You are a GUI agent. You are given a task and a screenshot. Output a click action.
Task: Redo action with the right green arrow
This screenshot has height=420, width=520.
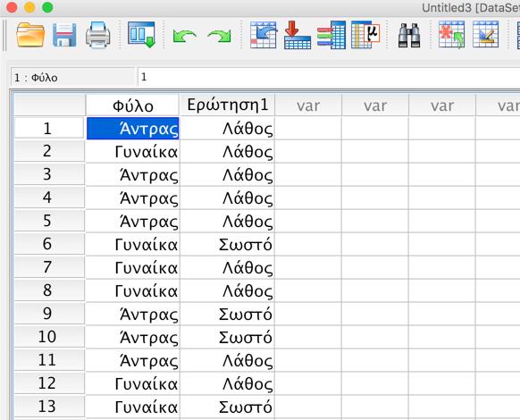click(x=219, y=36)
